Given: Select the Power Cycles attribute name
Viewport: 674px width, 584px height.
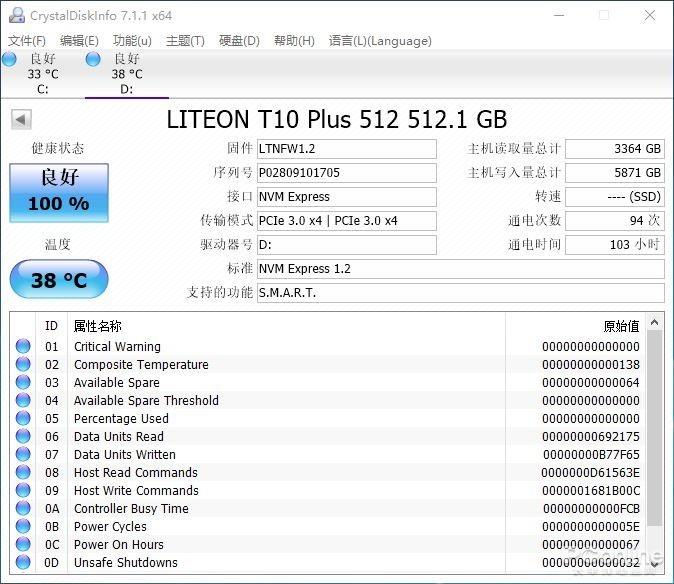Looking at the screenshot, I should pos(110,527).
